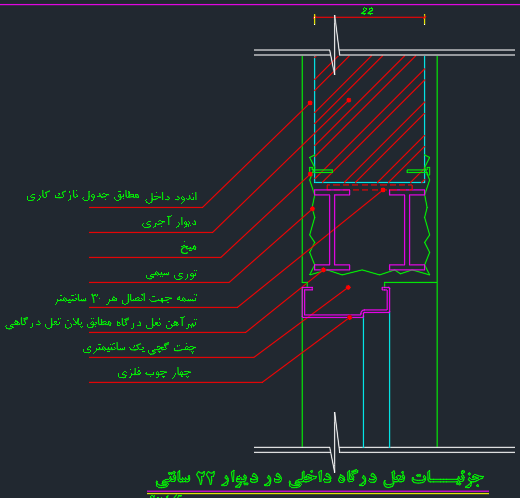
Task: Select the dimension text 22 at top
Action: (x=367, y=11)
